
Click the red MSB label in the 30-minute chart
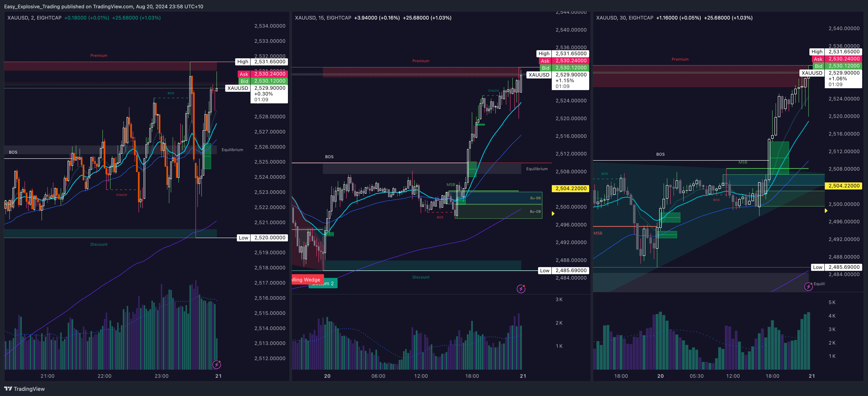tap(598, 233)
